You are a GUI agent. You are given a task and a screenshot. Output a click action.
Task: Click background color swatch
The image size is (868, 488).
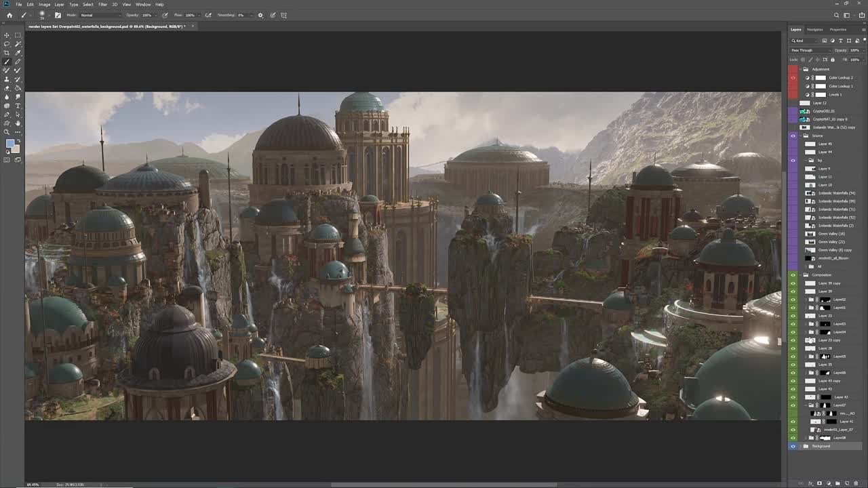coord(16,149)
